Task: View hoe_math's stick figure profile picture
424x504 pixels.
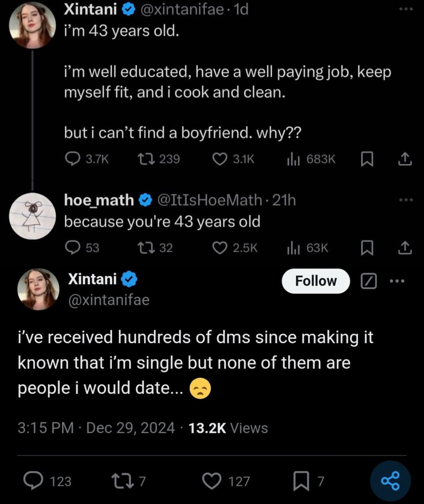Action: coord(33,216)
